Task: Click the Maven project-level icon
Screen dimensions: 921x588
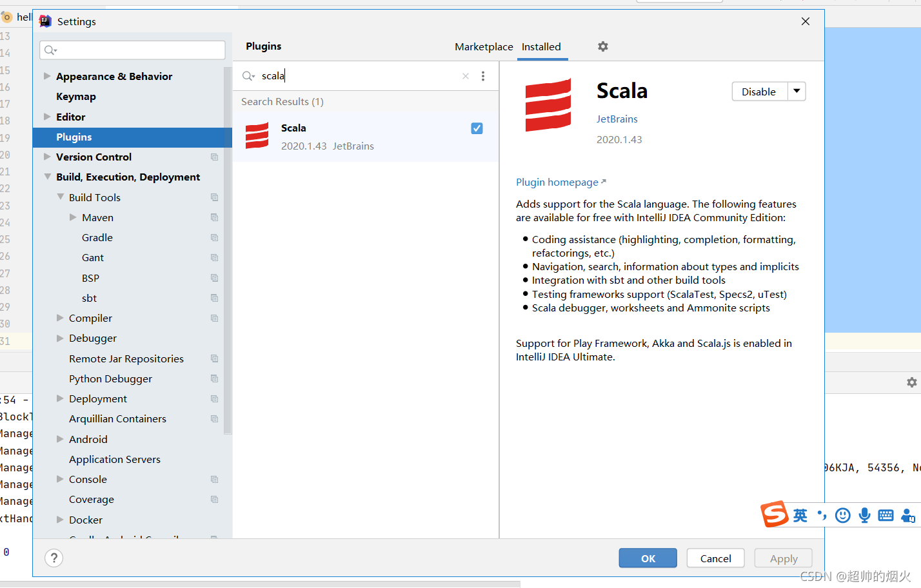Action: (214, 218)
